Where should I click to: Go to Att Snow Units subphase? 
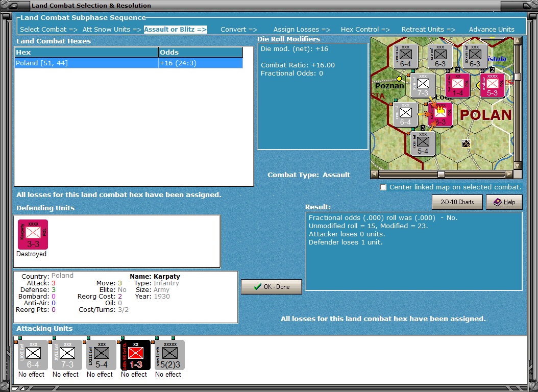click(112, 30)
